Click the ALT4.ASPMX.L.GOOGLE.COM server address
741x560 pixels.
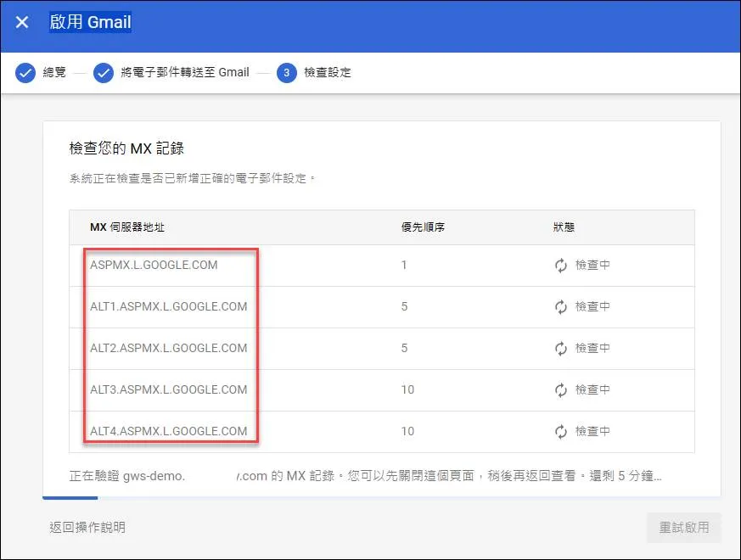tap(169, 432)
